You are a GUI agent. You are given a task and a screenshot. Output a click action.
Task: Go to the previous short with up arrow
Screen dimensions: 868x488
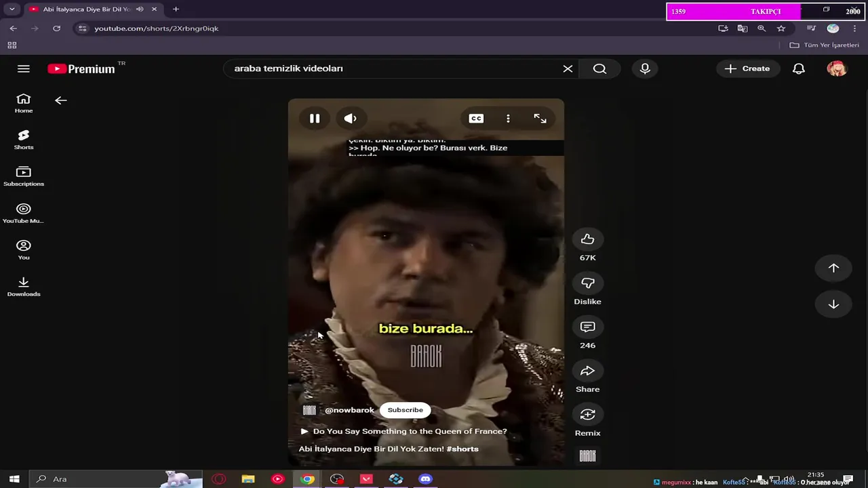(833, 268)
